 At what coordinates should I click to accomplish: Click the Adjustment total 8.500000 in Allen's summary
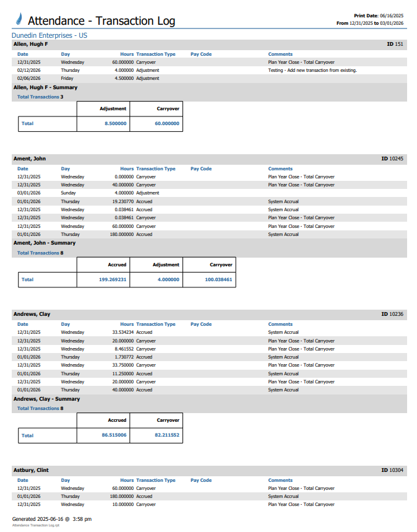pyautogui.click(x=115, y=123)
